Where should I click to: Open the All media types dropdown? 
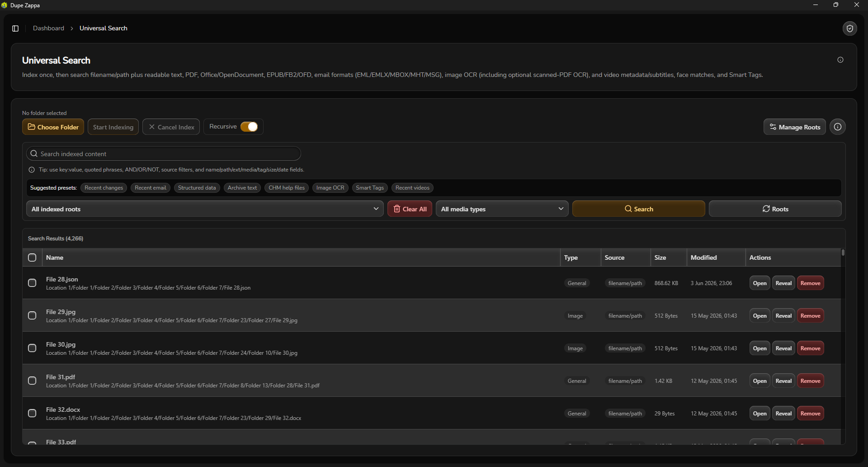click(x=502, y=209)
